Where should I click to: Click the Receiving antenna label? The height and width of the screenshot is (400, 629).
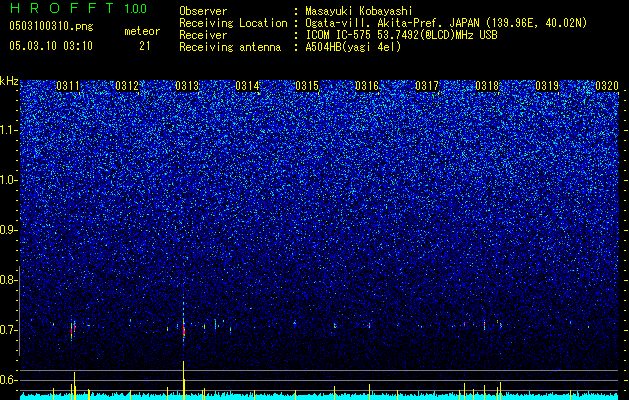coord(230,47)
